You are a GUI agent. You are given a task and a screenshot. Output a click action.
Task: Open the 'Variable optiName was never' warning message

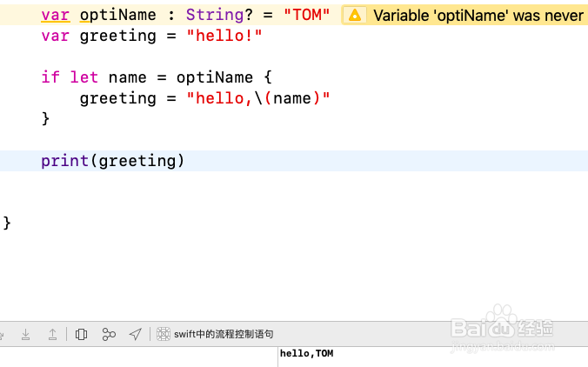478,16
